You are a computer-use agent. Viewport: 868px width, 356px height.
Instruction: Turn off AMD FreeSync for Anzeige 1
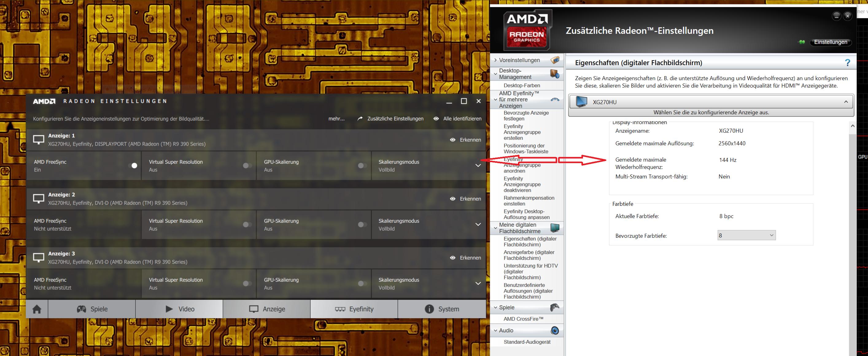point(133,166)
